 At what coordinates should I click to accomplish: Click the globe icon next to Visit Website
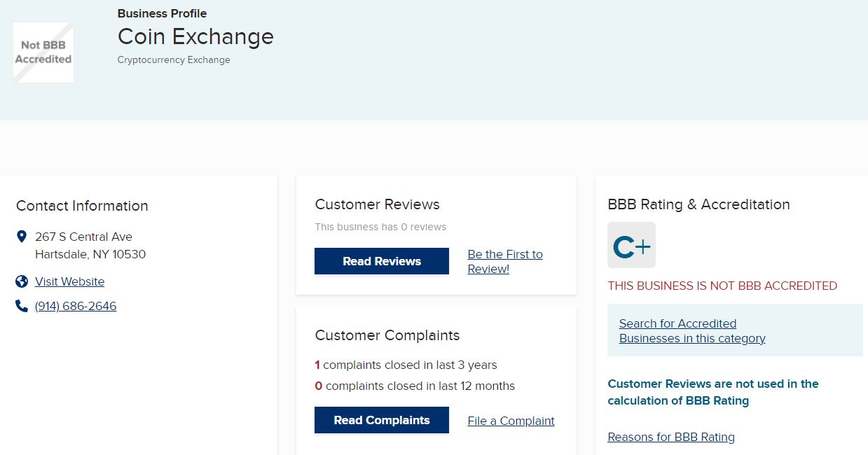coord(22,281)
